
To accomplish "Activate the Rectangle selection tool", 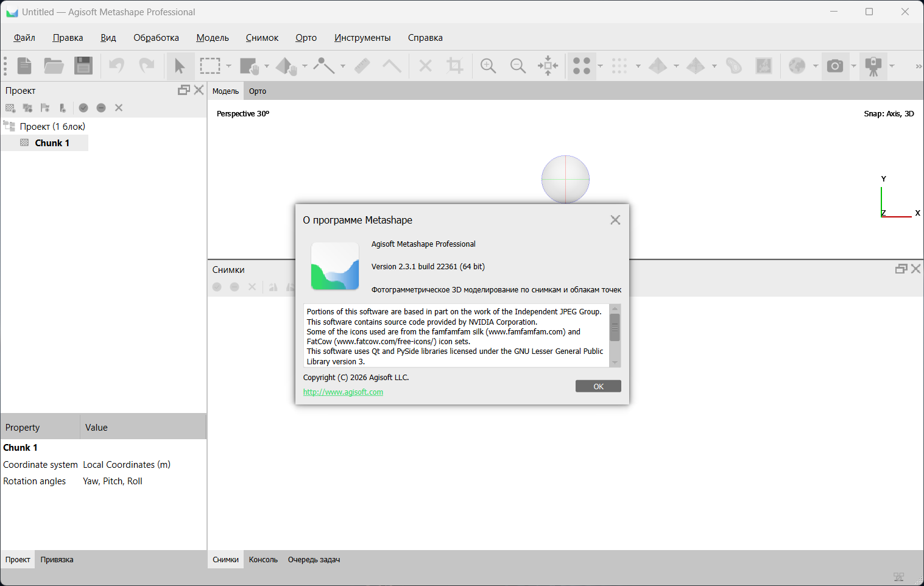I will click(x=210, y=66).
